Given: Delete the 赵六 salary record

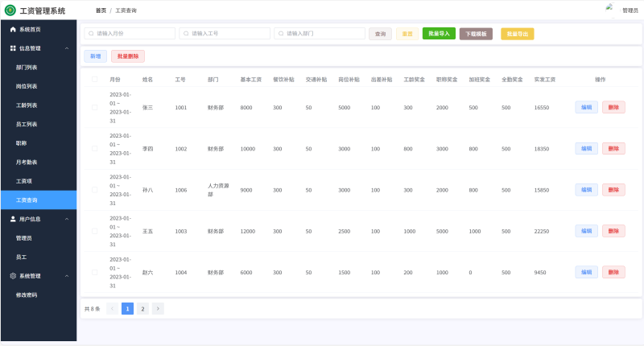Looking at the screenshot, I should pos(613,272).
